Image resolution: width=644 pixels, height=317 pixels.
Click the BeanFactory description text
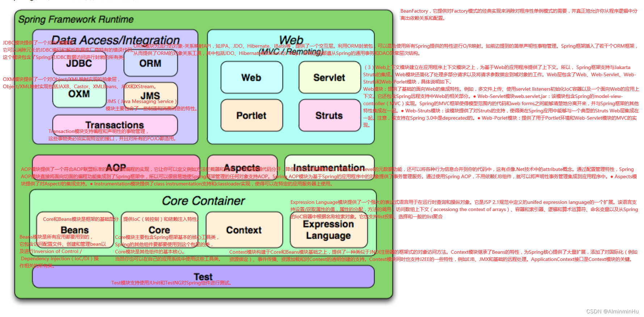coord(519,14)
